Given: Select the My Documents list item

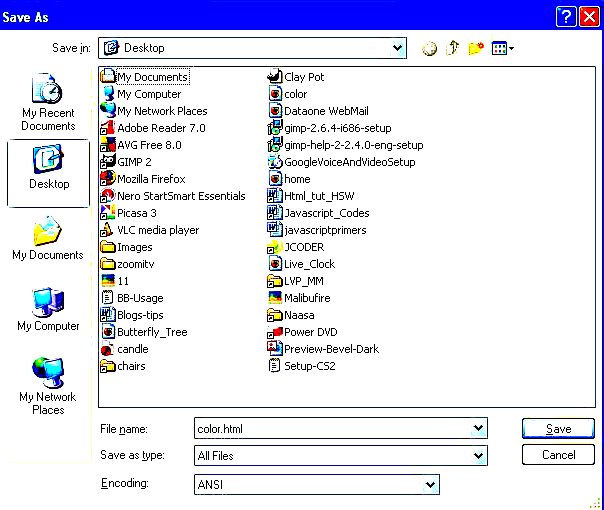Looking at the screenshot, I should 145,77.
